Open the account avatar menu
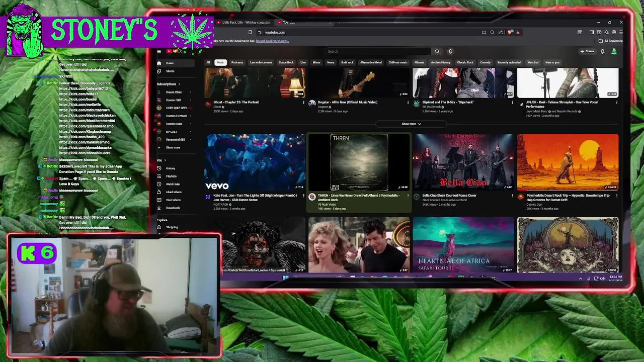644x362 pixels. tap(614, 51)
